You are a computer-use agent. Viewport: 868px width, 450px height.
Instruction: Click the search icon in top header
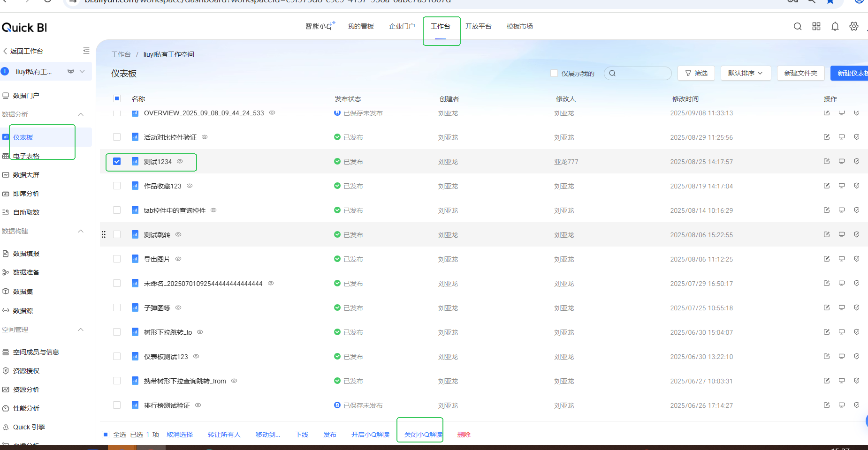click(x=797, y=27)
